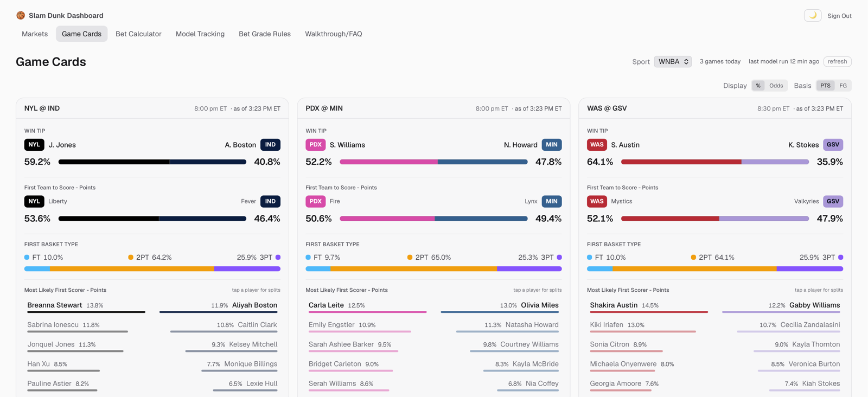
Task: Select the IND badge next to Fever
Action: (270, 201)
